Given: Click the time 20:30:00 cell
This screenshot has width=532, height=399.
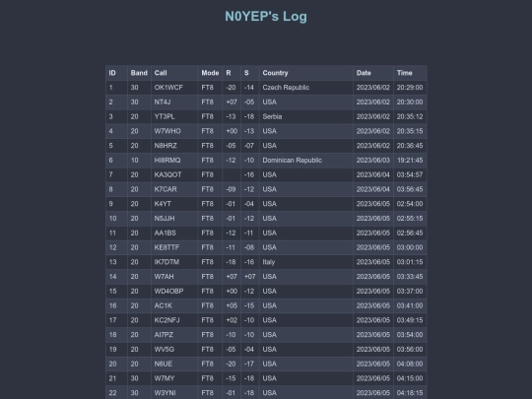Looking at the screenshot, I should pyautogui.click(x=410, y=102).
